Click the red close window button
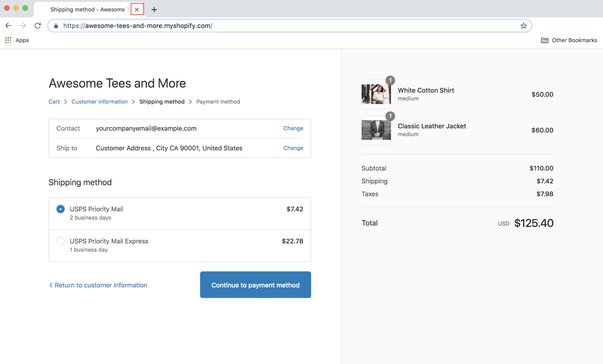603x364 pixels. tap(7, 8)
